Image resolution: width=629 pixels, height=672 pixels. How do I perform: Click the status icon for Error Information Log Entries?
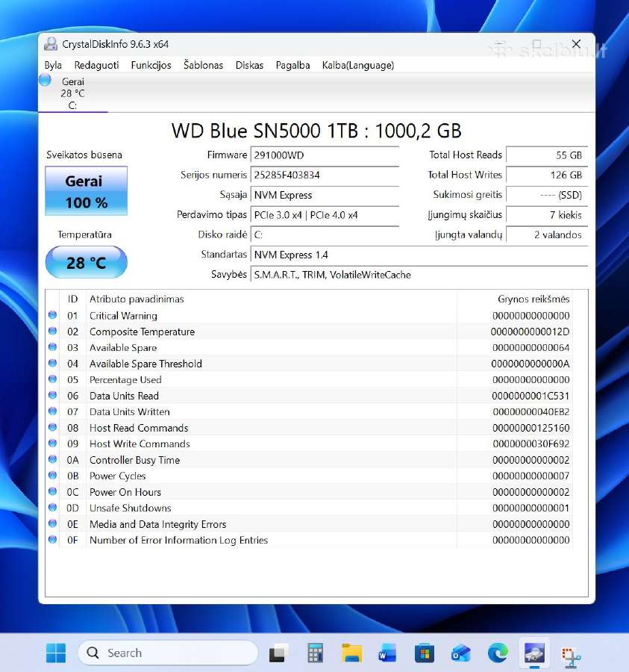[53, 539]
